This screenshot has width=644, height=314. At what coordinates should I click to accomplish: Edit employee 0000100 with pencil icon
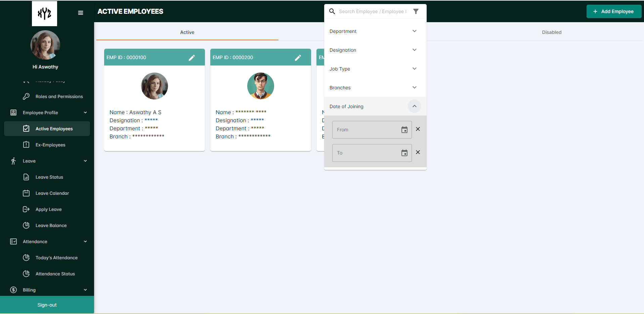tap(192, 58)
